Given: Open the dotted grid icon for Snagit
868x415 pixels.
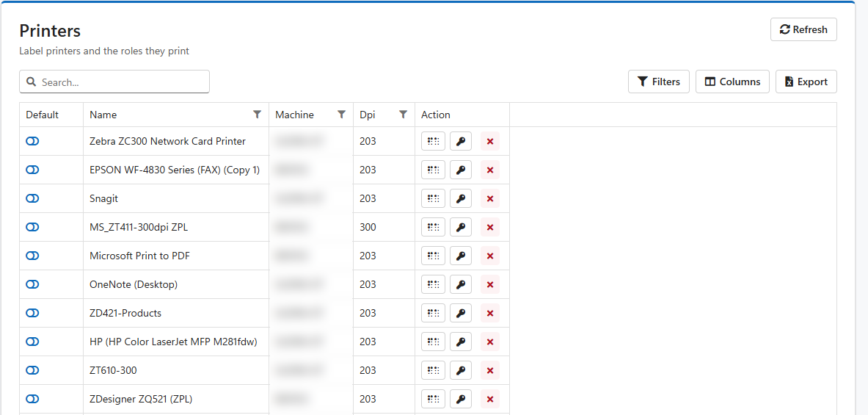Looking at the screenshot, I should click(x=433, y=198).
